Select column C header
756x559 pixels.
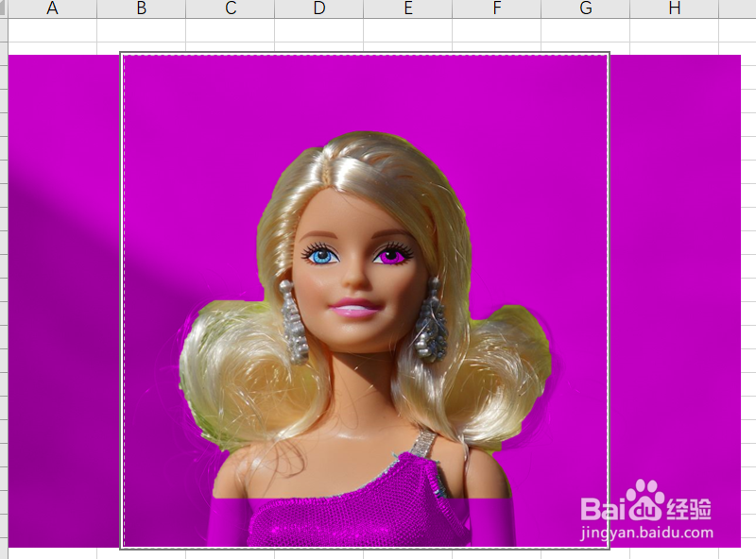(231, 8)
